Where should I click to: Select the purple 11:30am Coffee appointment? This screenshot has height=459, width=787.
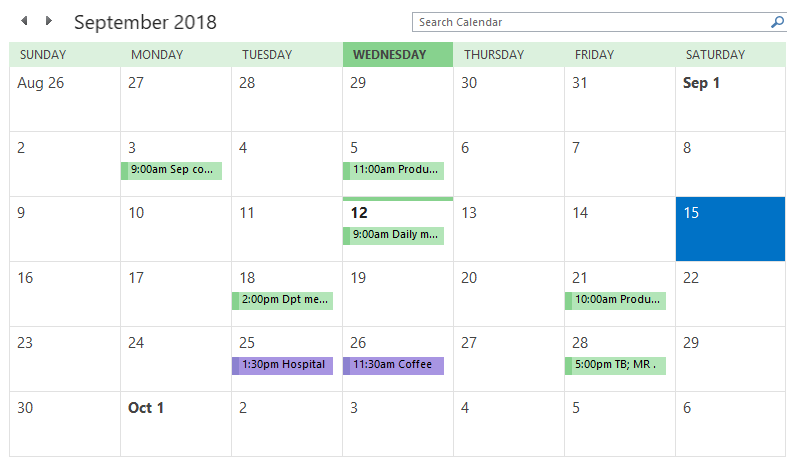394,366
